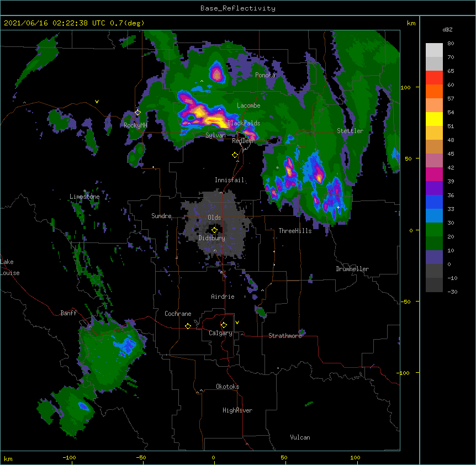The image size is (476, 465).
Task: Click the 45 value in dBZ legend
Action: pos(451,154)
